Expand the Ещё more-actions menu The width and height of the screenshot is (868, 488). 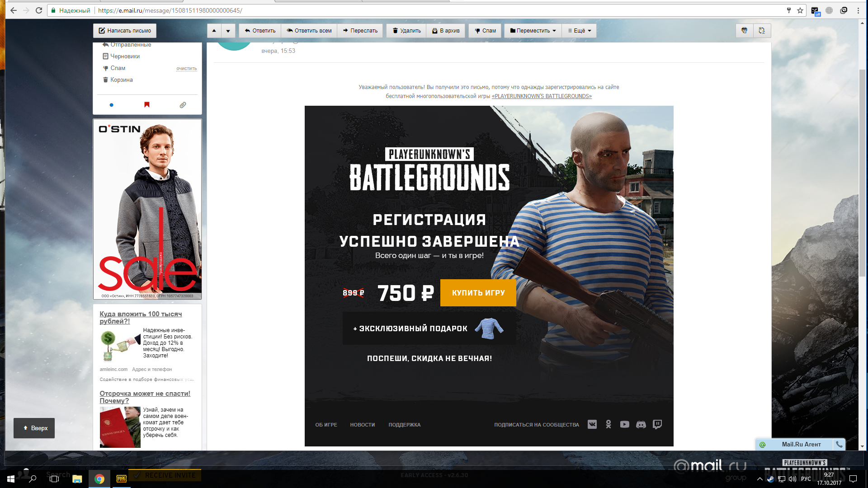tap(580, 31)
